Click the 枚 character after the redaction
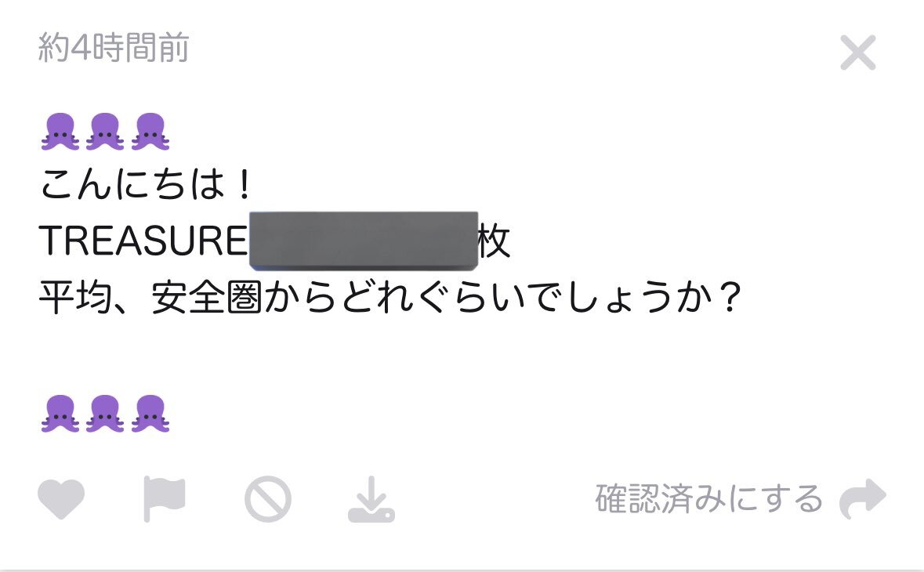924x572 pixels. coord(494,241)
